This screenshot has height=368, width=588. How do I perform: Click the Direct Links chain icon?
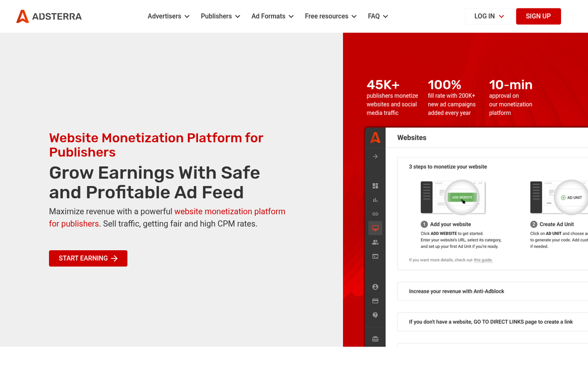click(375, 214)
